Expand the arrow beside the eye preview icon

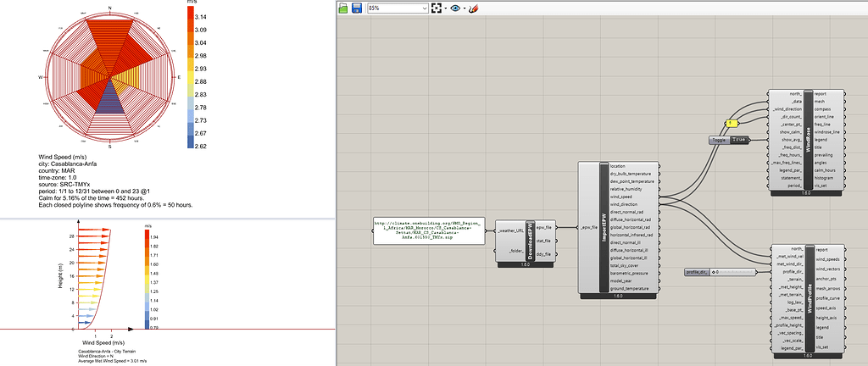pos(466,8)
